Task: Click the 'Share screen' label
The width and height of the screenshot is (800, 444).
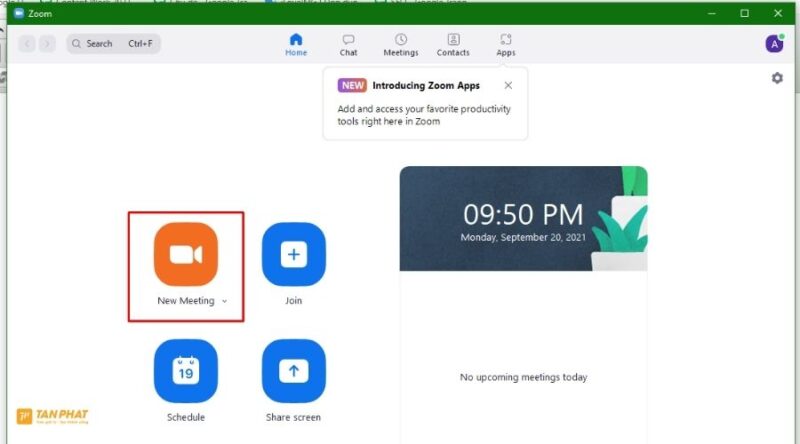Action: pos(293,417)
